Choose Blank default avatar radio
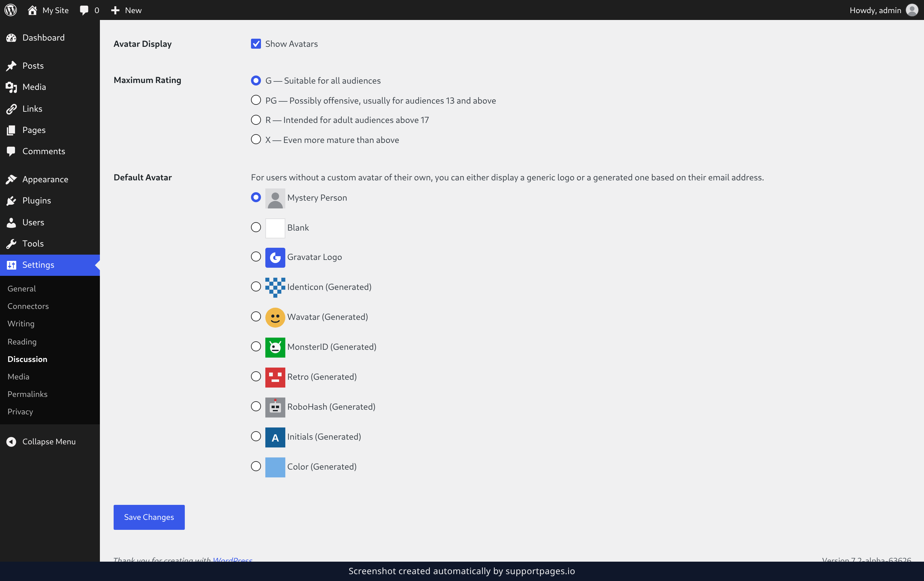This screenshot has width=924, height=581. pyautogui.click(x=256, y=227)
